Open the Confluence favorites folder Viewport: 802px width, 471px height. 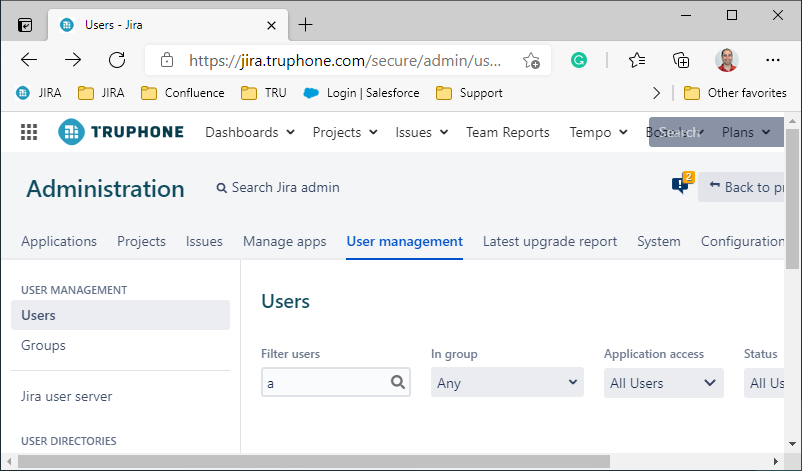coord(183,93)
